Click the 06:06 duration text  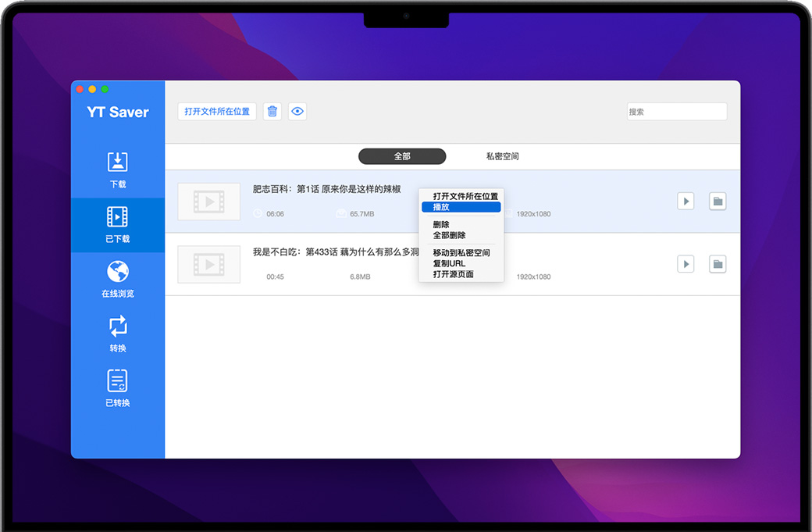(275, 214)
